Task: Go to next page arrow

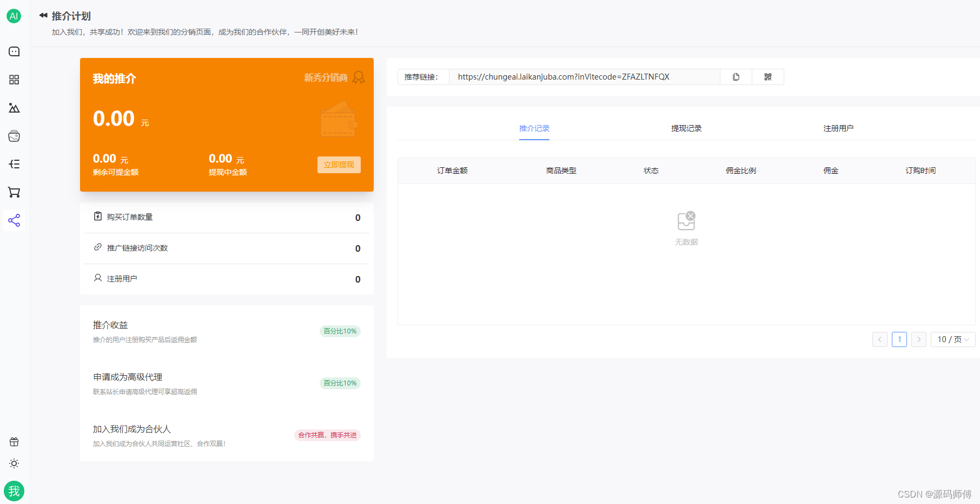Action: click(x=919, y=339)
